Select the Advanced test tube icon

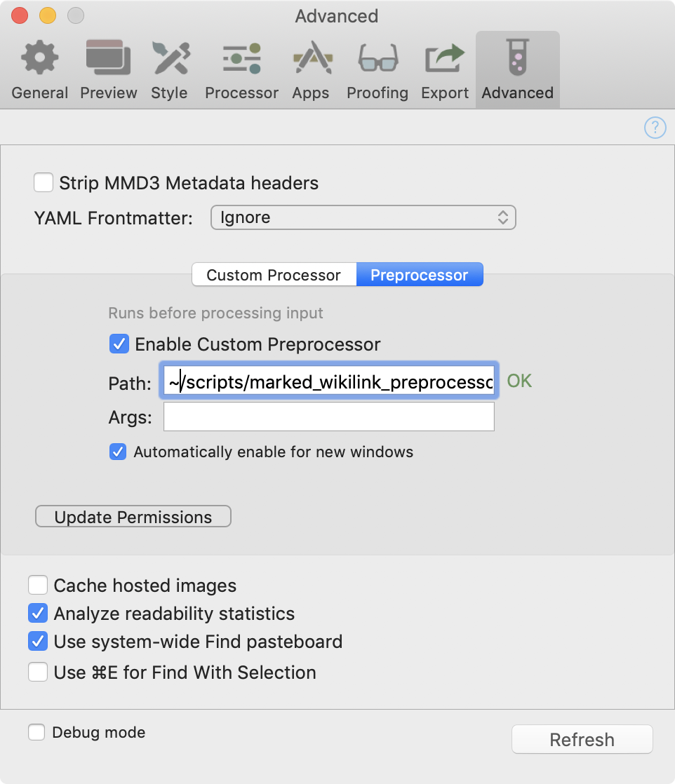coord(517,70)
